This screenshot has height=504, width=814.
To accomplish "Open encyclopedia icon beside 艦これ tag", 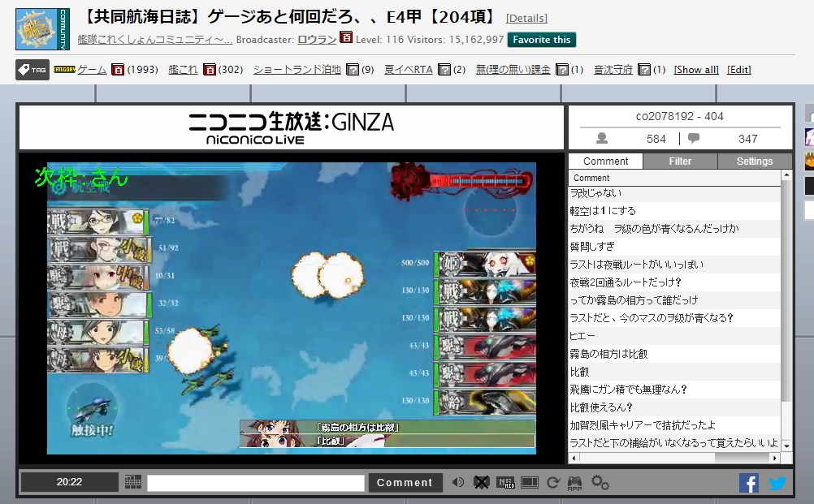I will click(x=210, y=70).
